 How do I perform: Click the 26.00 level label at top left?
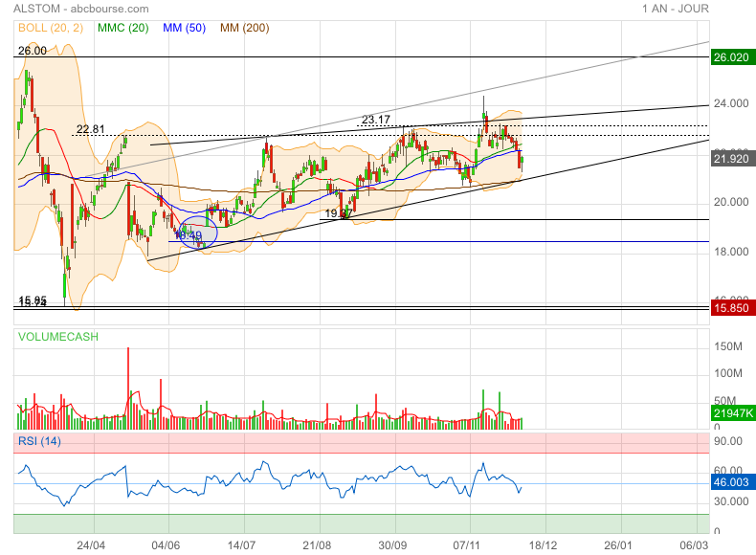(33, 51)
